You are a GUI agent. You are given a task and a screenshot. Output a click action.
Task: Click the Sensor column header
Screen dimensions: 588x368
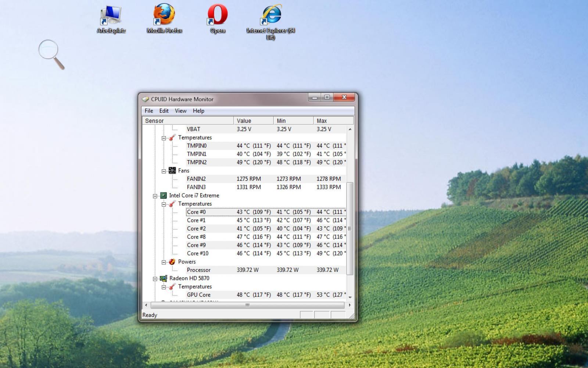(188, 121)
